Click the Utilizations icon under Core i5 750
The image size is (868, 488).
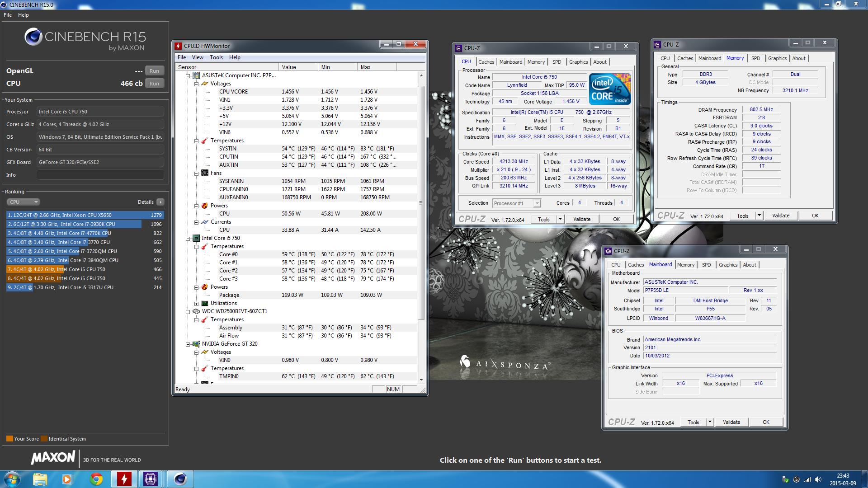click(x=205, y=303)
